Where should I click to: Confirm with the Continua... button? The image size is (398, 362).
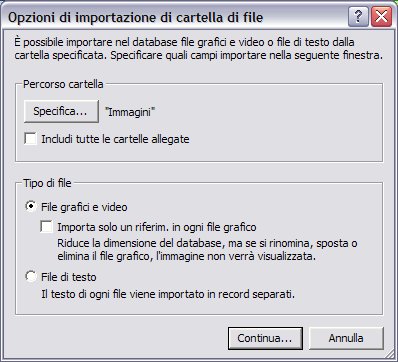[x=265, y=338]
